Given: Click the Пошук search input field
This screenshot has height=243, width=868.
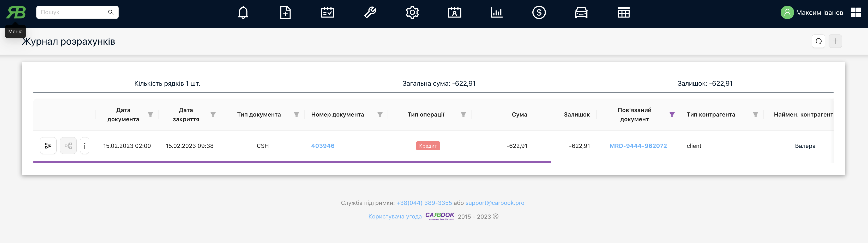Looking at the screenshot, I should (73, 12).
